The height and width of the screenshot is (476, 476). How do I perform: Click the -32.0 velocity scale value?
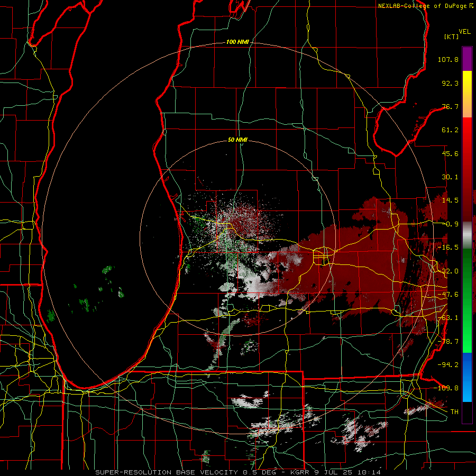pyautogui.click(x=448, y=271)
